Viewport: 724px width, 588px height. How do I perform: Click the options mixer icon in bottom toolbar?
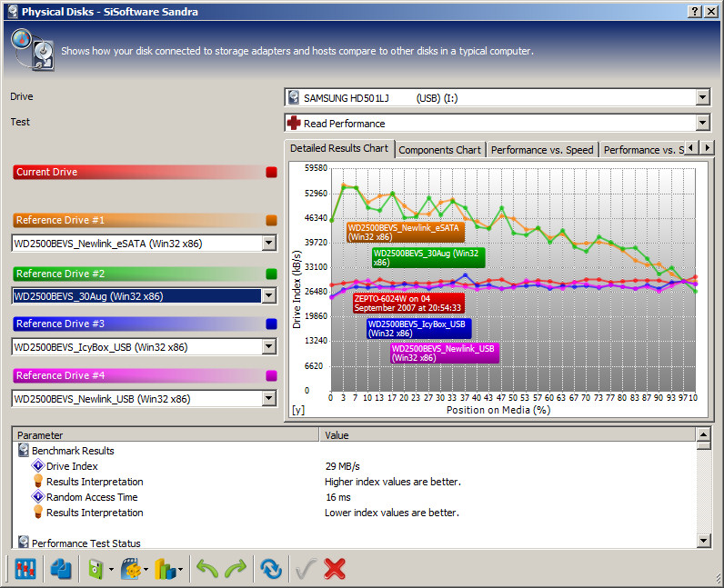25,569
